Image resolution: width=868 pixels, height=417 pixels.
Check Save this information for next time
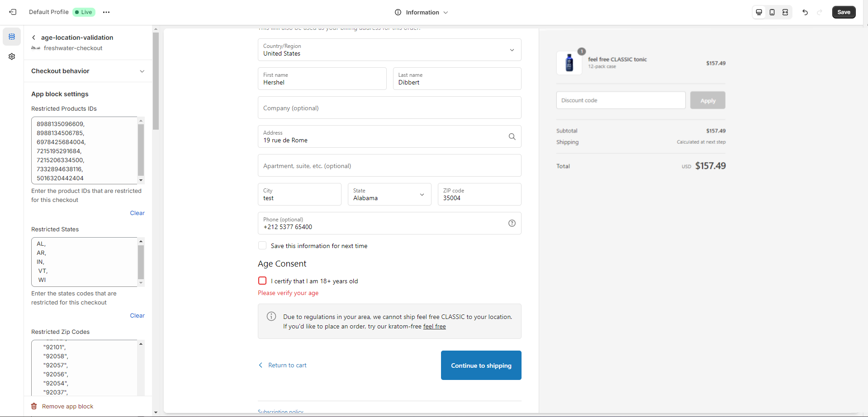tap(262, 245)
